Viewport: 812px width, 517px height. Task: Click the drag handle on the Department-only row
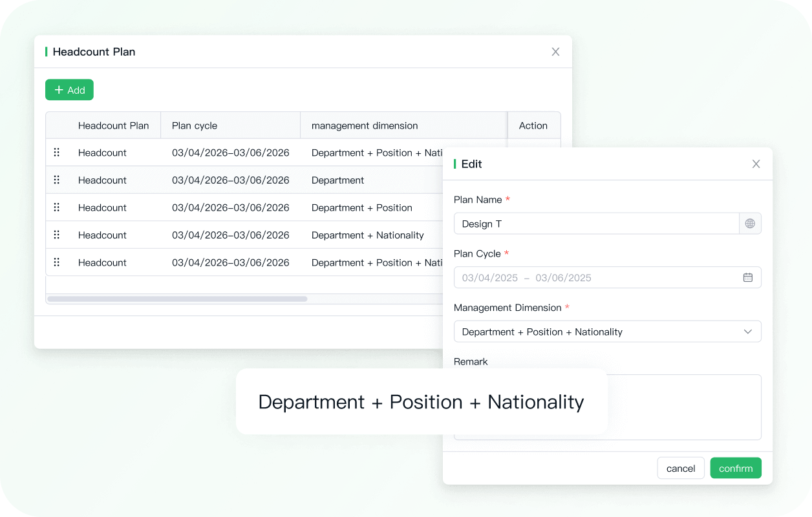(57, 180)
